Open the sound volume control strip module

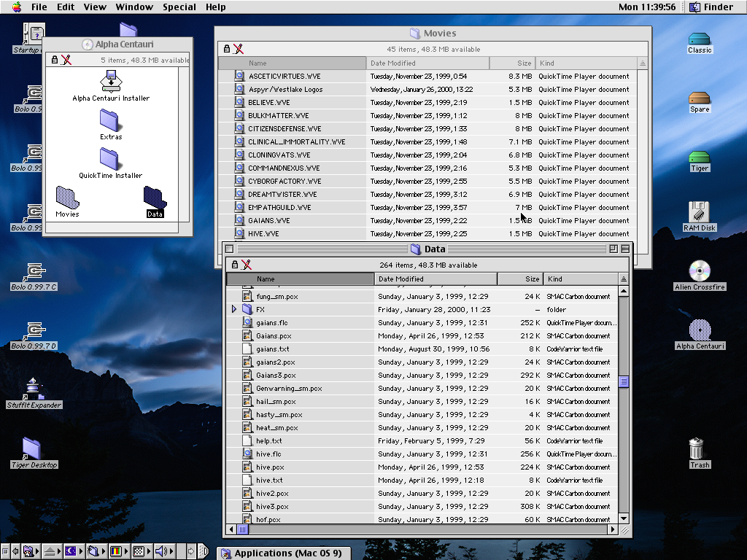162,551
